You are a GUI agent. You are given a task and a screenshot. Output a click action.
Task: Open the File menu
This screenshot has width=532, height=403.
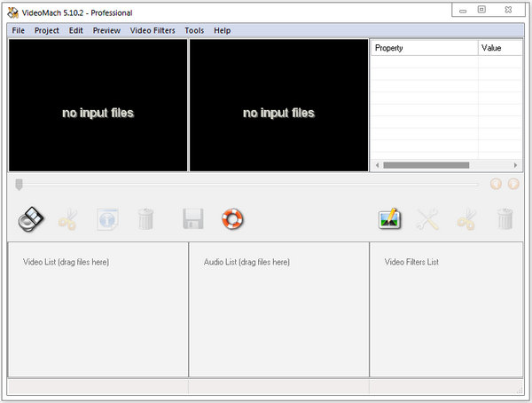click(x=19, y=30)
